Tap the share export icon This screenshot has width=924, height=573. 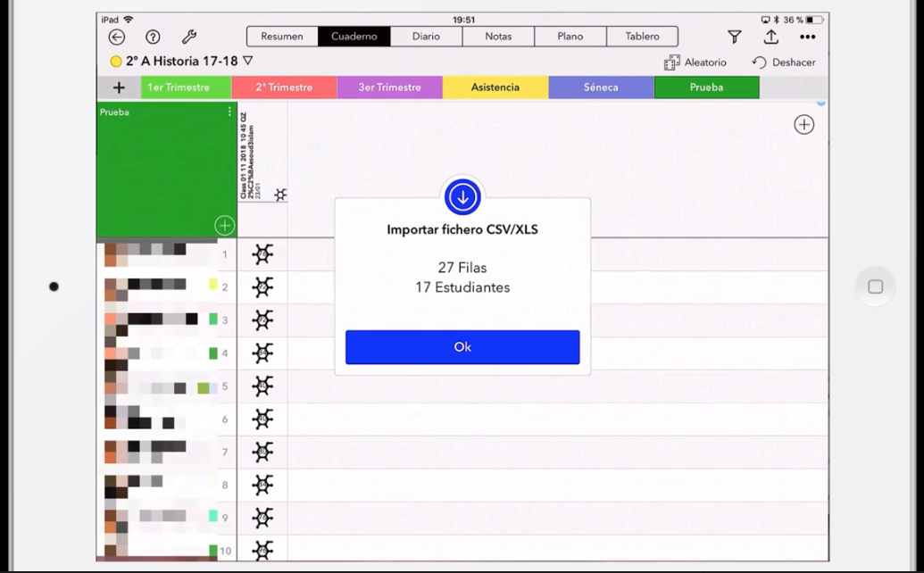(x=770, y=37)
